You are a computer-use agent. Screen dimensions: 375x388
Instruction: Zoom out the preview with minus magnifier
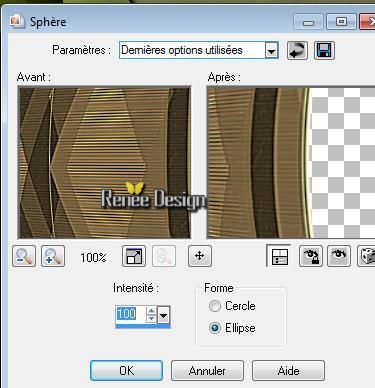point(24,256)
